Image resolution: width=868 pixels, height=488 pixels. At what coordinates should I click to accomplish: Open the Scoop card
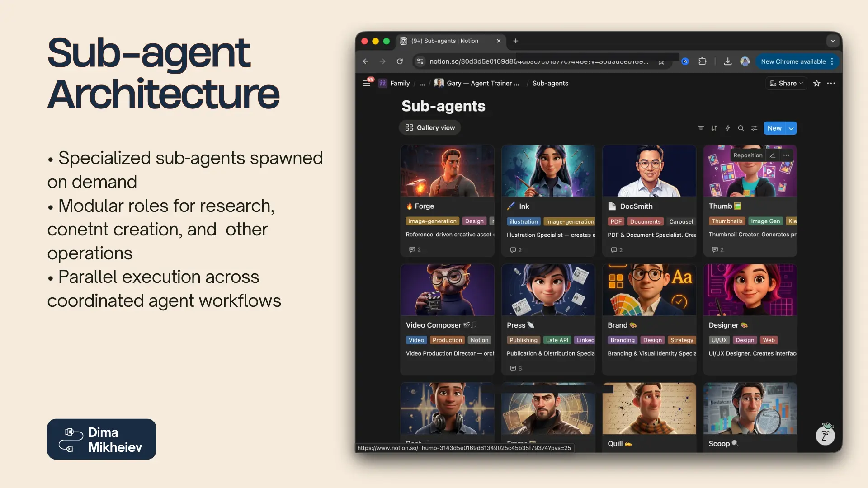pos(750,417)
